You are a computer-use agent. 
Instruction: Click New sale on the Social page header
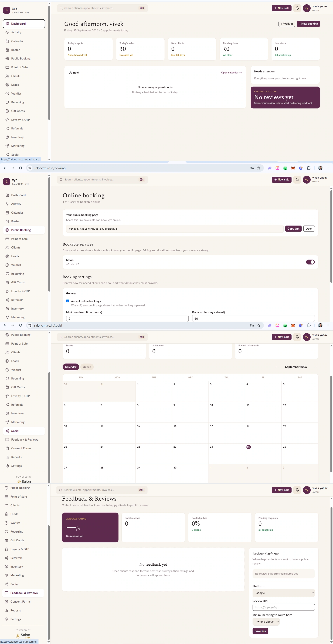[x=281, y=337]
